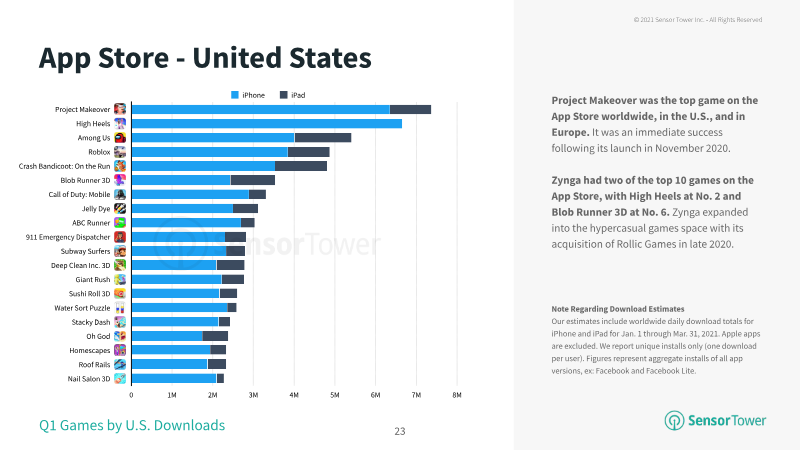Click the iPad segment of Project Makeover bar
Viewport: 800px width, 450px height.
pos(410,109)
